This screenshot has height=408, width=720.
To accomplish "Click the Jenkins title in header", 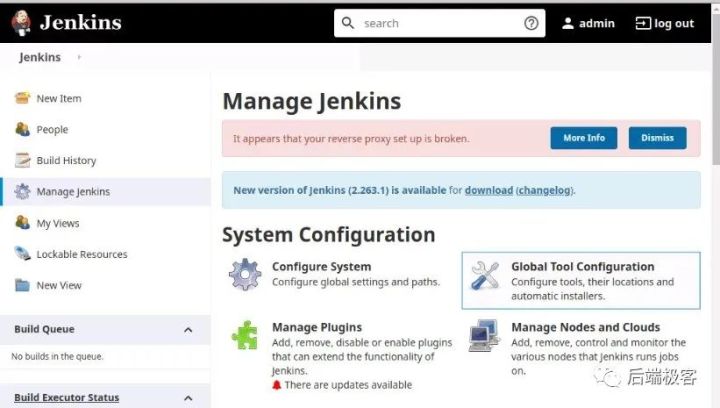I will click(x=81, y=22).
